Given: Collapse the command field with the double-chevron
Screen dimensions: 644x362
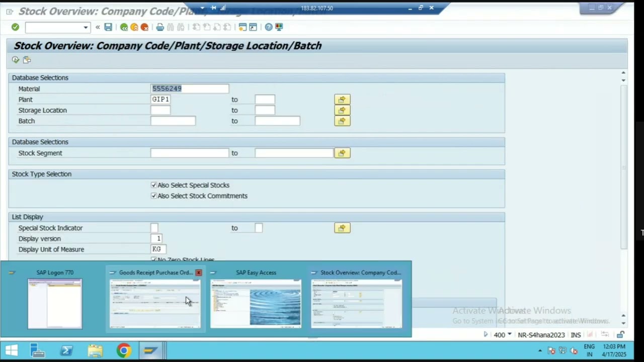Looking at the screenshot, I should (x=98, y=27).
